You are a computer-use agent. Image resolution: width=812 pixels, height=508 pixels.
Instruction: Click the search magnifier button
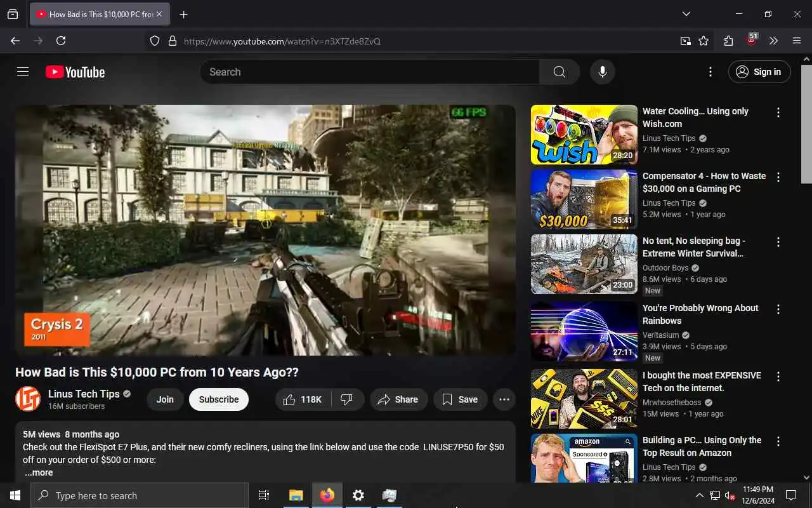click(x=559, y=72)
